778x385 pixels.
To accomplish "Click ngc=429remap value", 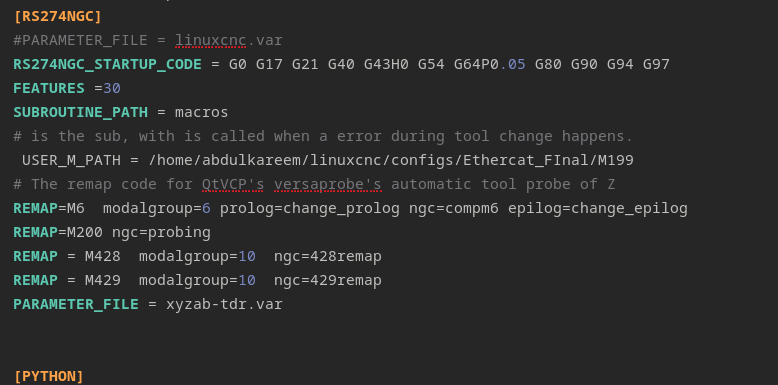I will (x=327, y=280).
